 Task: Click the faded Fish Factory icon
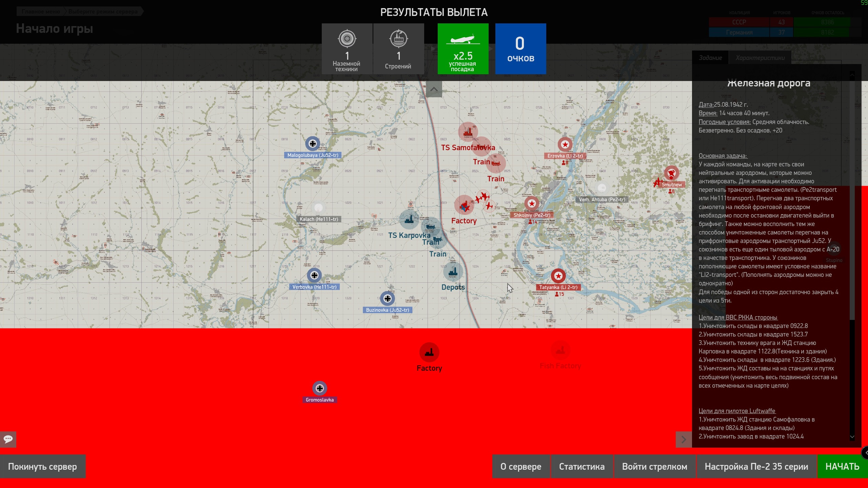(560, 350)
